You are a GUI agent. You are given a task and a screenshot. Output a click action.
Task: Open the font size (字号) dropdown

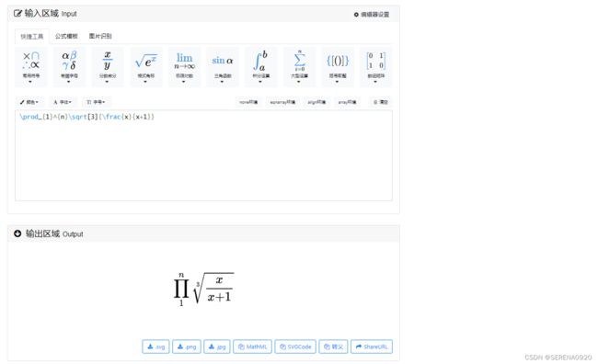[96, 102]
